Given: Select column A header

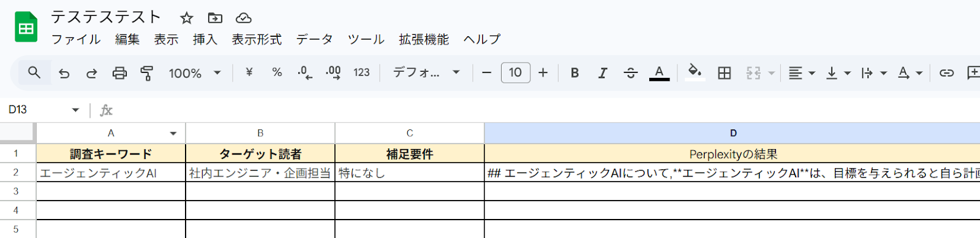Looking at the screenshot, I should tap(111, 133).
